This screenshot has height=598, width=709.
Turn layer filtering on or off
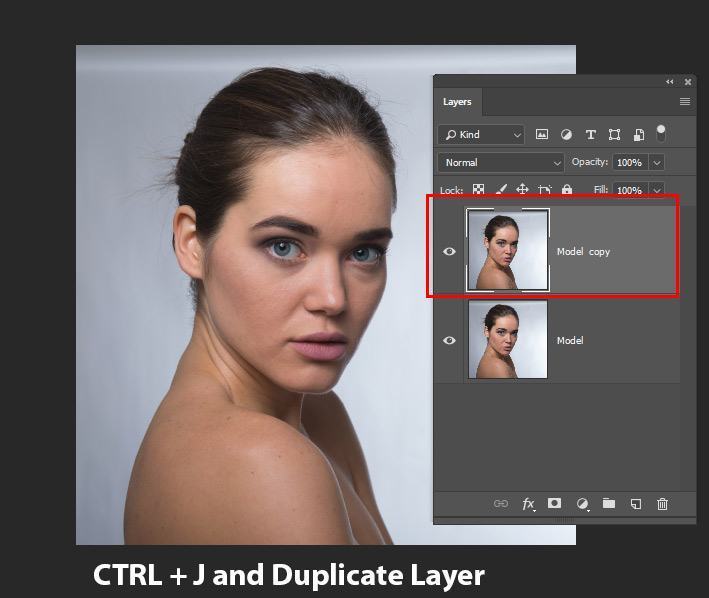(661, 132)
